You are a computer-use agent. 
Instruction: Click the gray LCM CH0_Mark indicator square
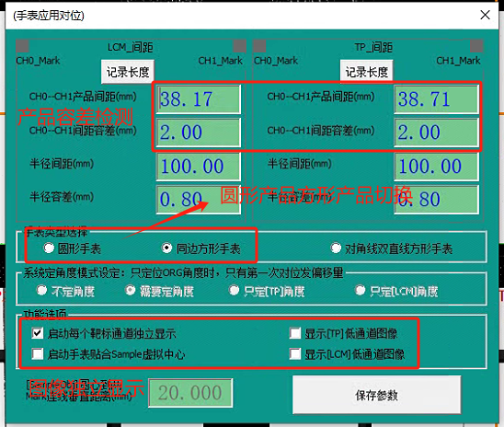click(22, 46)
